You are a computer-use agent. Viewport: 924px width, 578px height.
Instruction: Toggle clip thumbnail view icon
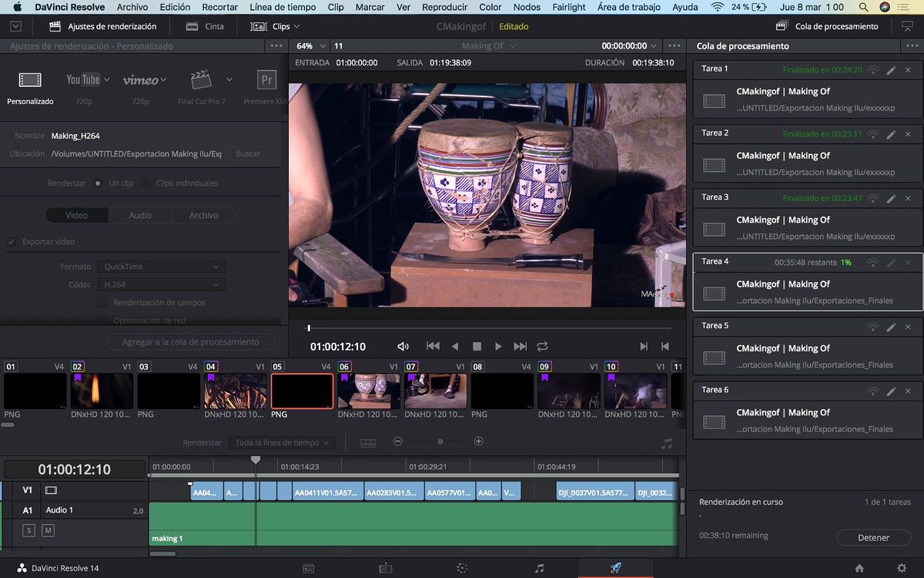point(368,442)
